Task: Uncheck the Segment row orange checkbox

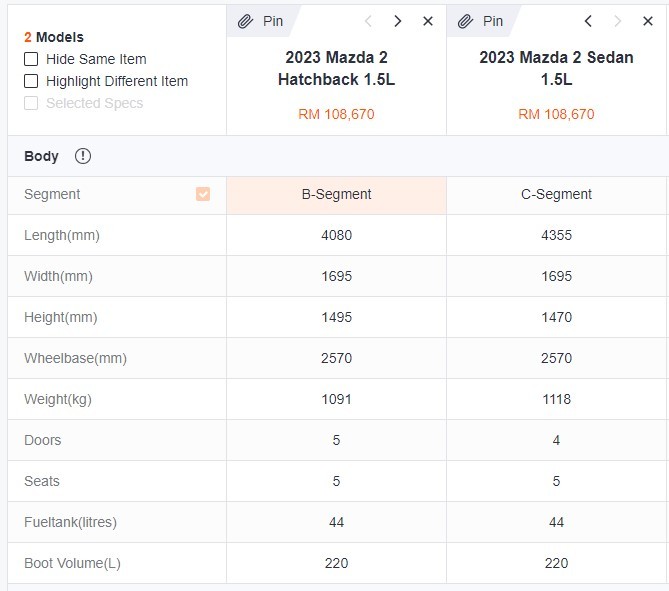Action: pyautogui.click(x=203, y=194)
